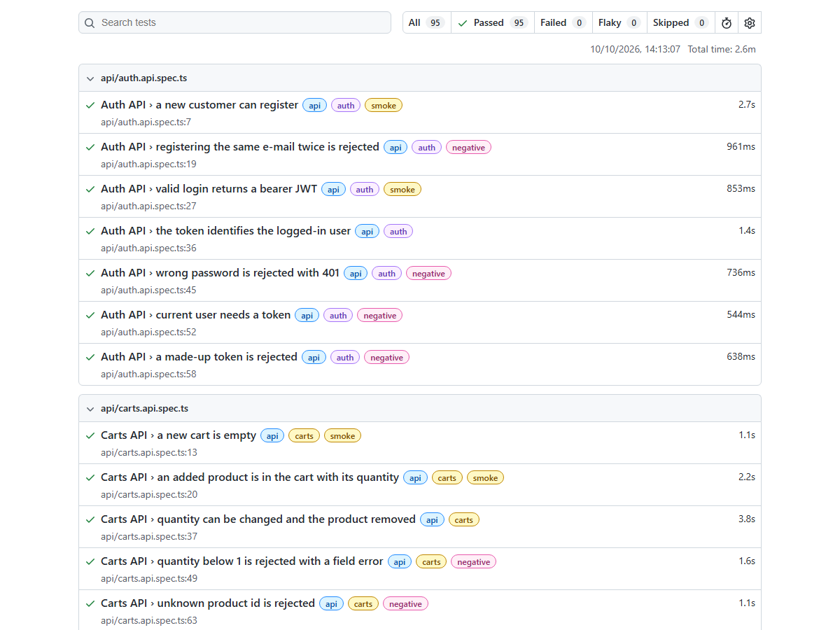Click the api tag on "unknown product id is rejected"
The height and width of the screenshot is (630, 840).
(x=331, y=604)
